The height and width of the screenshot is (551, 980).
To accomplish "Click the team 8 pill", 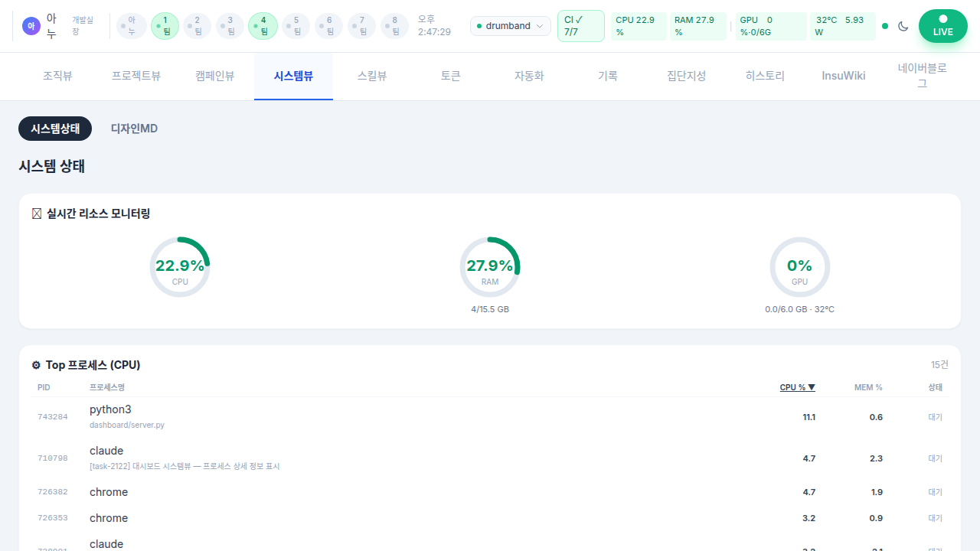I will pyautogui.click(x=394, y=26).
